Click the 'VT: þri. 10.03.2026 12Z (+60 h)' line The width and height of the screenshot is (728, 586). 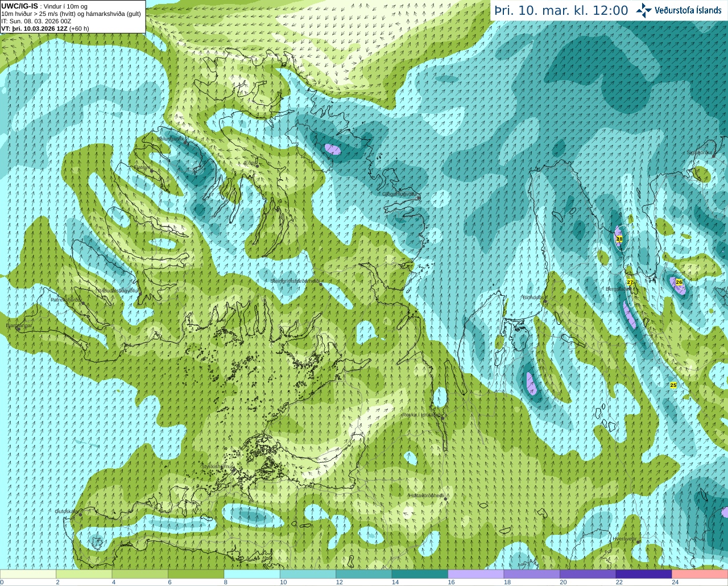(x=45, y=28)
